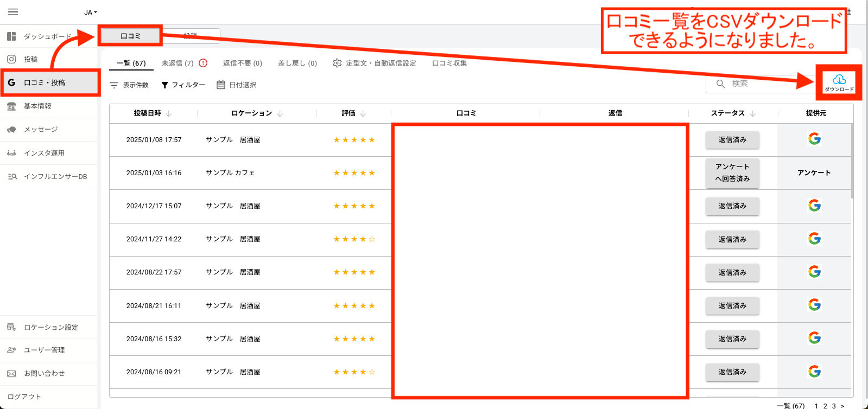Open the hamburger menu icon
Viewport: 868px width, 409px height.
(x=13, y=12)
